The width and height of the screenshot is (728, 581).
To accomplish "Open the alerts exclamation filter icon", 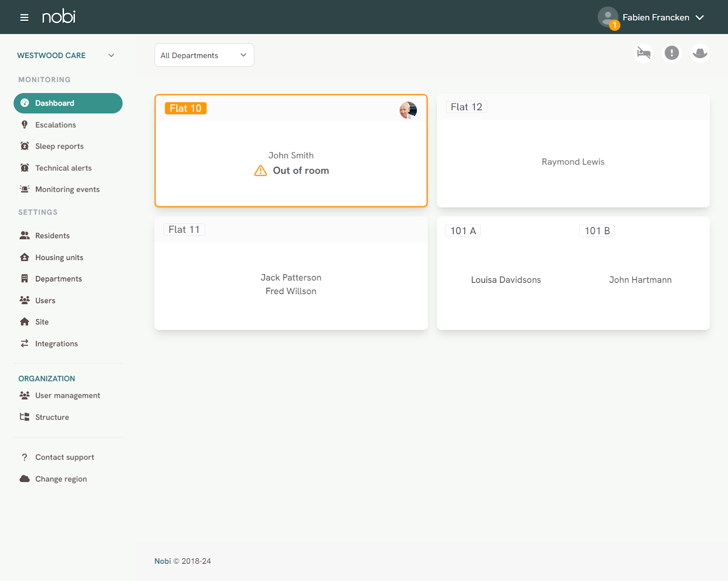I will [672, 53].
